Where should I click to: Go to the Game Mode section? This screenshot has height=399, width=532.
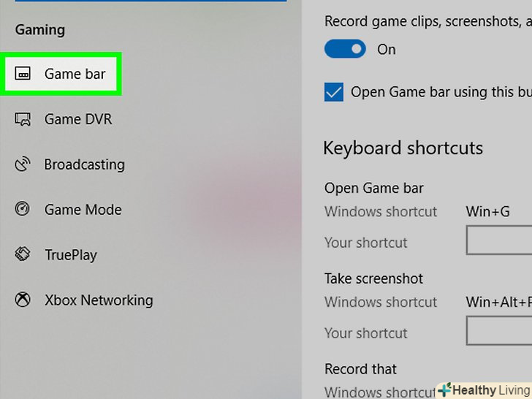pyautogui.click(x=83, y=210)
